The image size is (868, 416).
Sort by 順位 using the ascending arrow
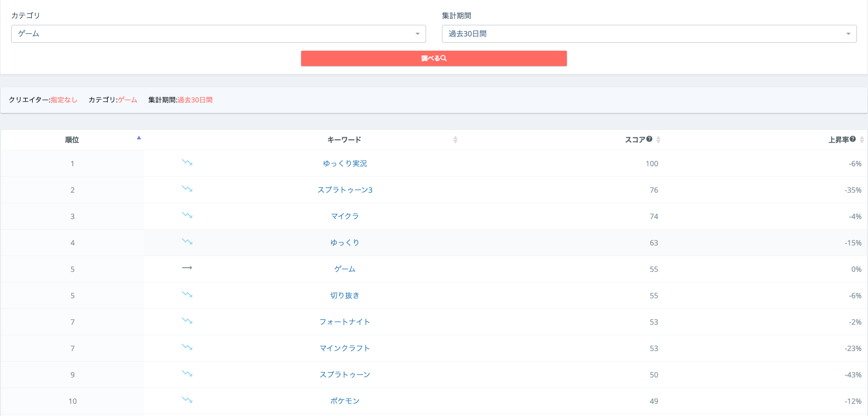point(139,138)
